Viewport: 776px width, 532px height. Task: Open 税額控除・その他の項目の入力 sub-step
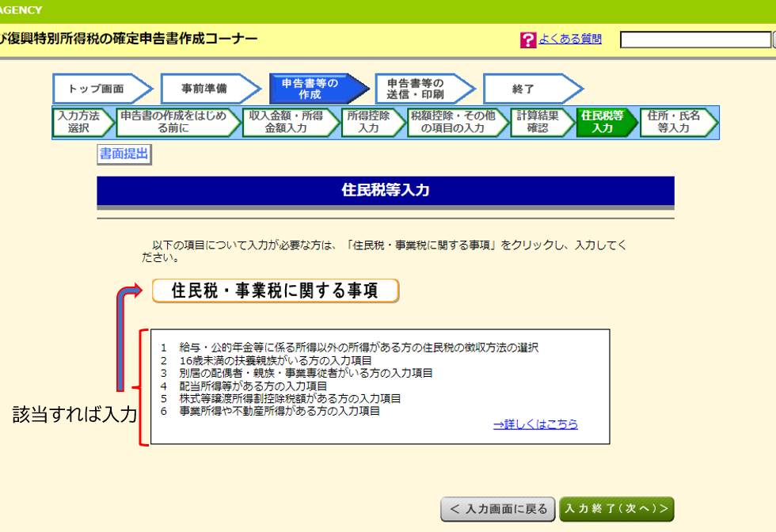point(454,122)
